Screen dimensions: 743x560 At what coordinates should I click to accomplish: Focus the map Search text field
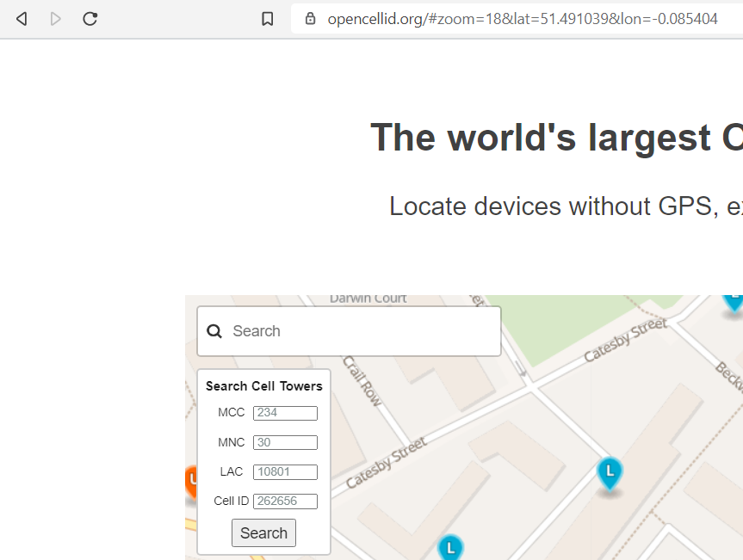click(350, 331)
